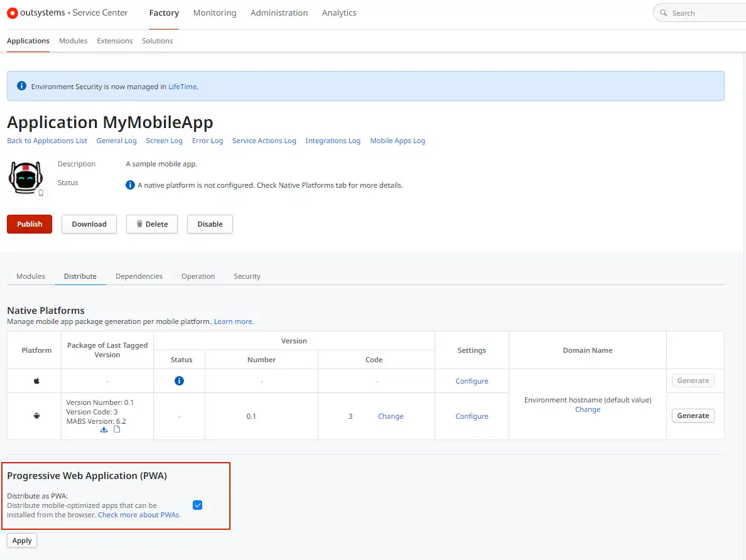Click the Publish button
746x560 pixels.
tap(30, 224)
